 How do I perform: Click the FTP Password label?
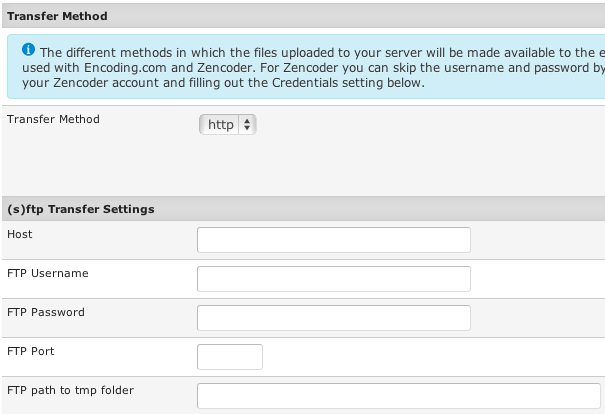coord(46,312)
